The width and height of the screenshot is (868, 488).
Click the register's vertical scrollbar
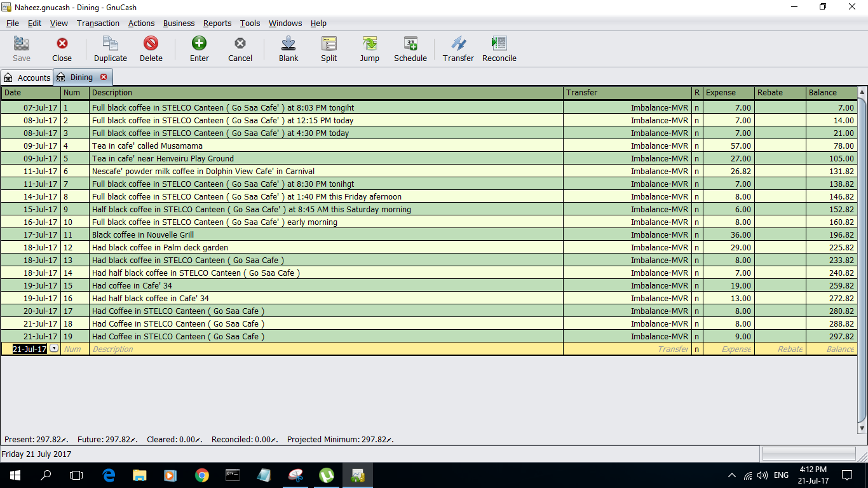tap(862, 261)
